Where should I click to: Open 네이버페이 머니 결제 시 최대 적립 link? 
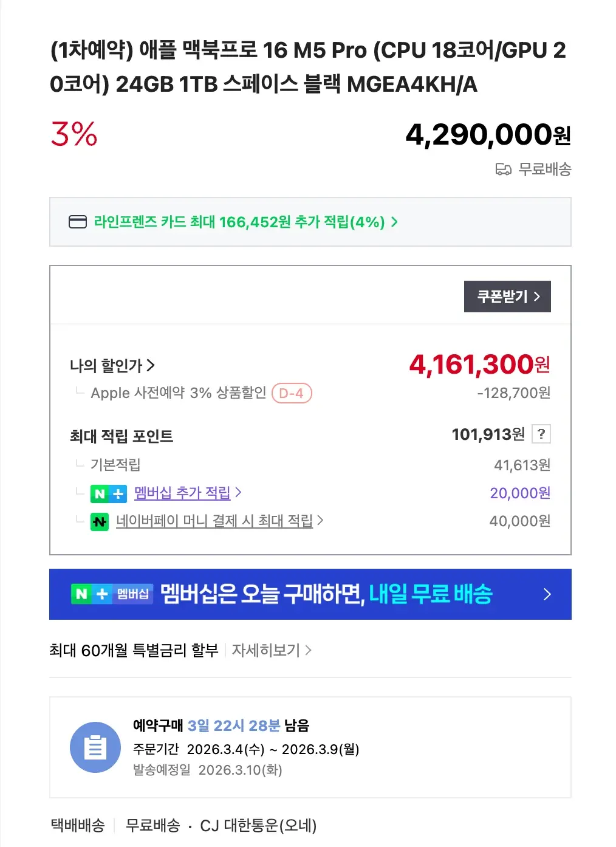point(214,521)
